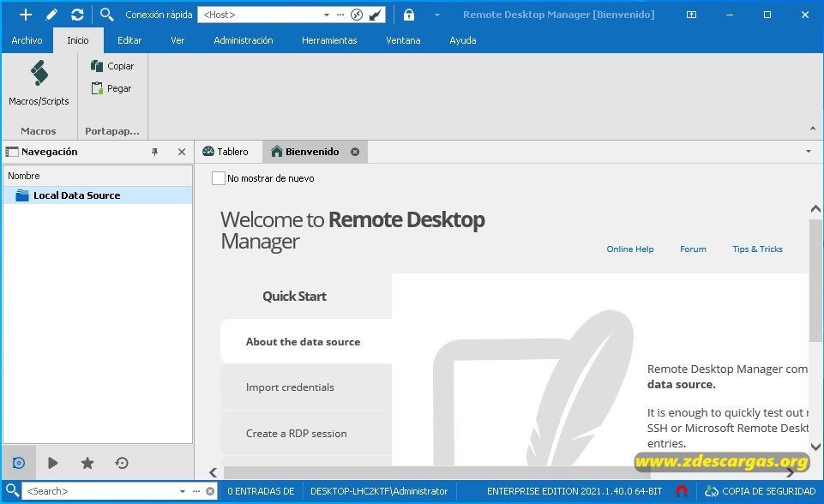824x504 pixels.
Task: Click the Copiar clipboard button
Action: (112, 66)
